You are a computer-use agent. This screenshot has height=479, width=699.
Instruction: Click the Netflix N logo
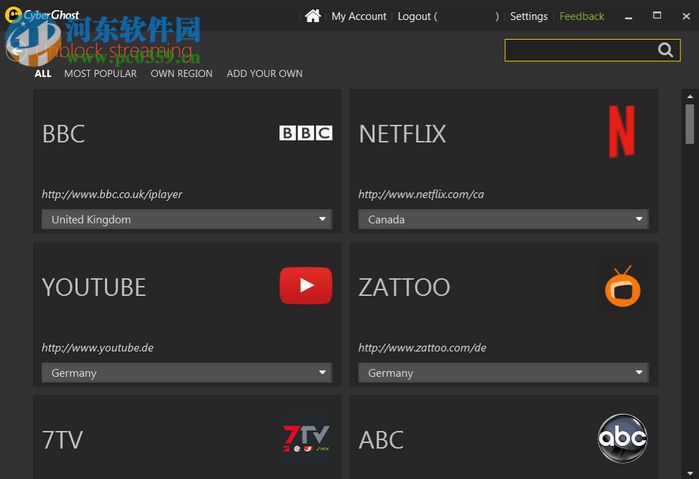click(622, 132)
